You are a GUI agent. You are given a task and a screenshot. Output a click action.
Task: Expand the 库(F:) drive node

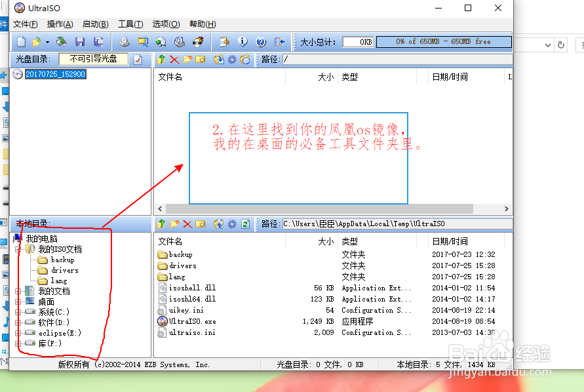18,343
